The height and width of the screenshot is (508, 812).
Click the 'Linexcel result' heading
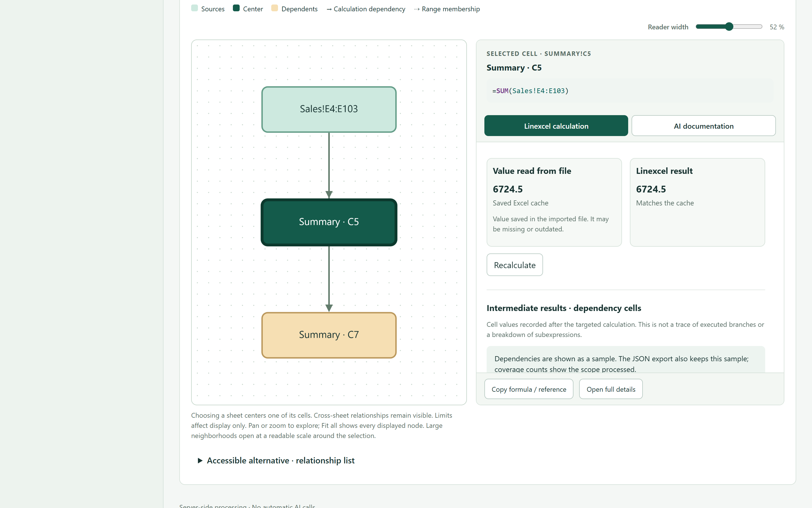pyautogui.click(x=664, y=171)
